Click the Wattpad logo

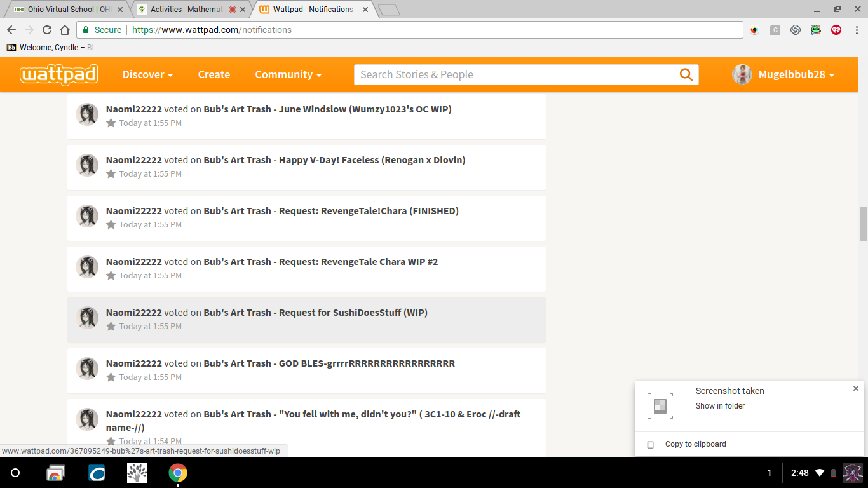coord(58,74)
